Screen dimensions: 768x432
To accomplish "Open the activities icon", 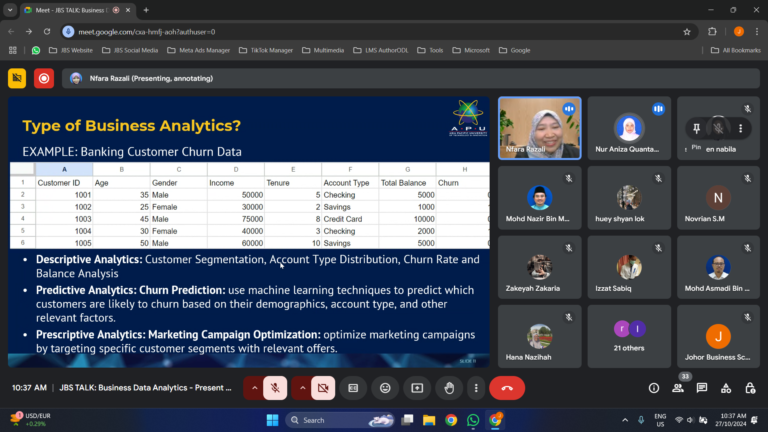I will tap(725, 388).
